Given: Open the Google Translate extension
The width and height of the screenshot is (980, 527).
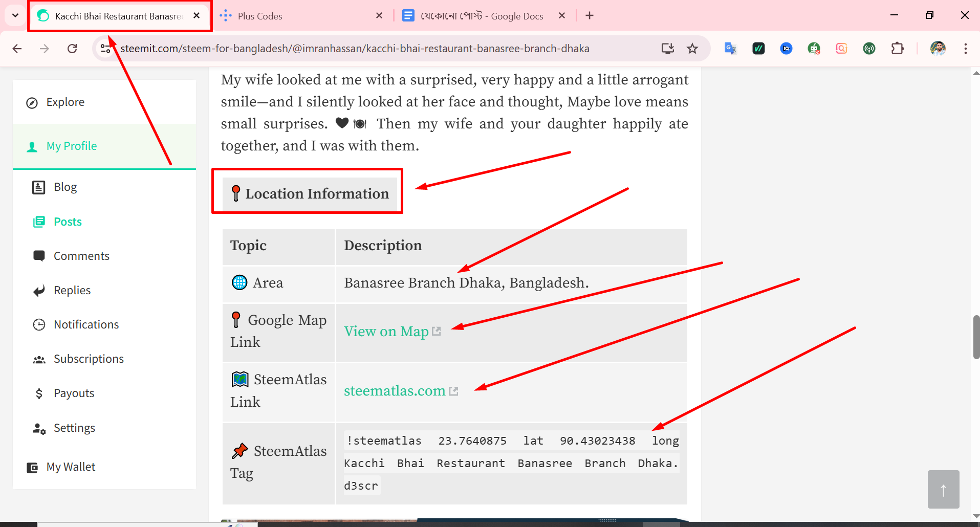Looking at the screenshot, I should 731,49.
